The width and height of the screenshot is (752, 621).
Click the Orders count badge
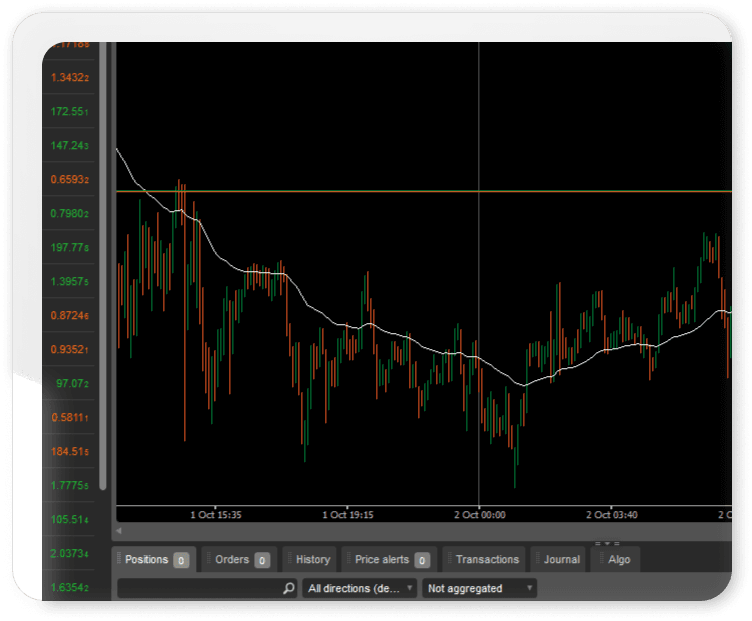click(261, 560)
